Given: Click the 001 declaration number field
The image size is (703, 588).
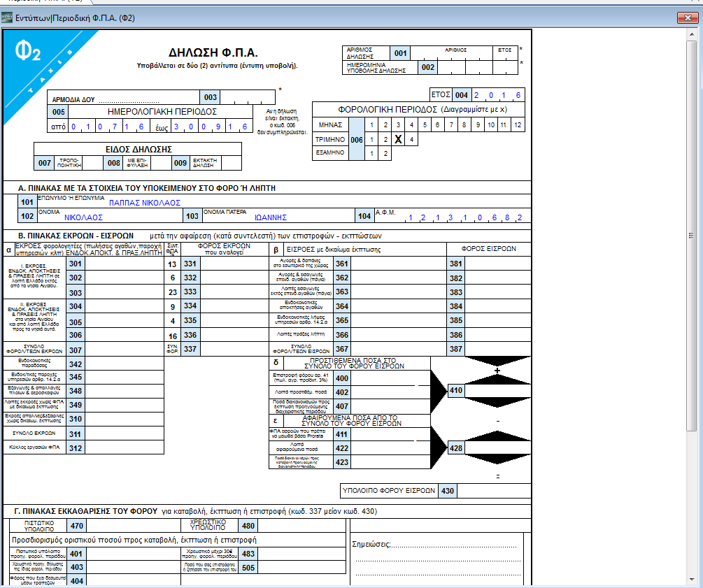Looking at the screenshot, I should click(x=464, y=53).
